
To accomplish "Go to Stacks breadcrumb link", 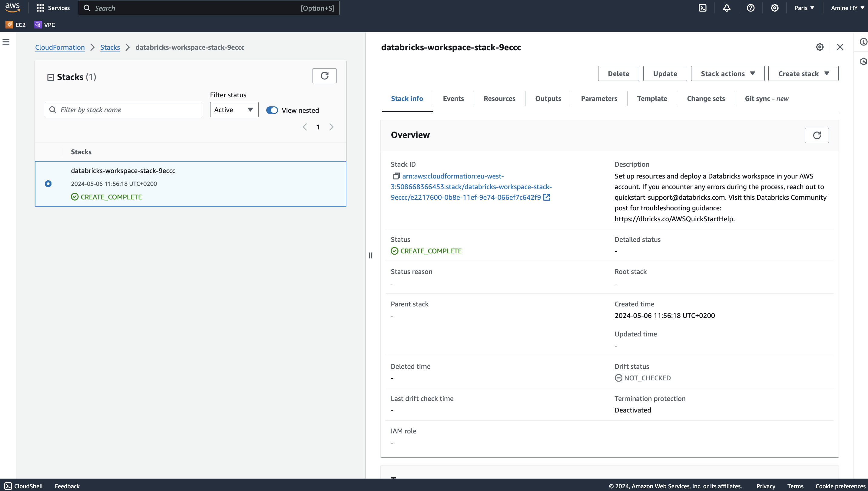I will 110,47.
